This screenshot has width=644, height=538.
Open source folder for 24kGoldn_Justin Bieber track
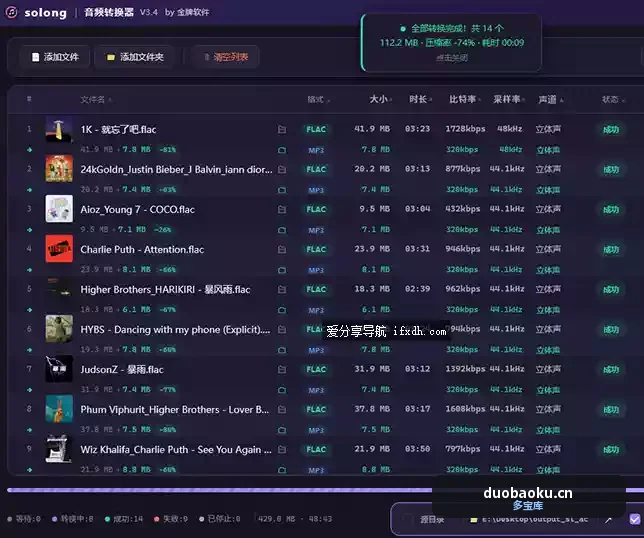pyautogui.click(x=282, y=169)
